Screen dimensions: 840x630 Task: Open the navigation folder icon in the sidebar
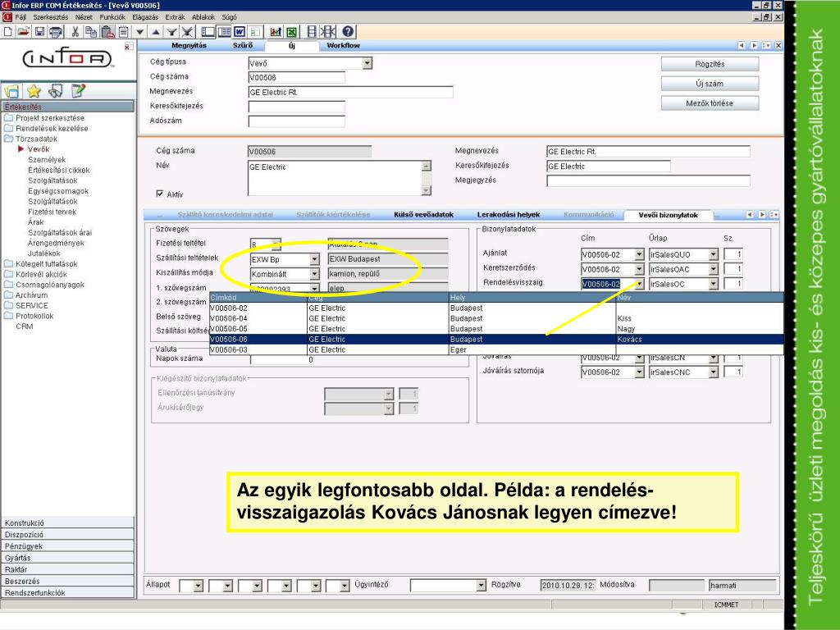pyautogui.click(x=11, y=91)
